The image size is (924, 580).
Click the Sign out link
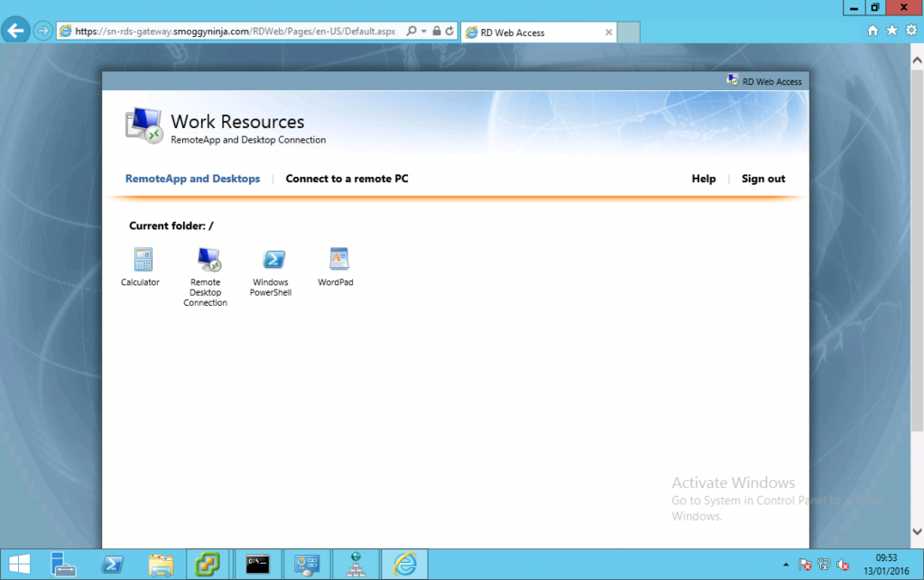[763, 179]
